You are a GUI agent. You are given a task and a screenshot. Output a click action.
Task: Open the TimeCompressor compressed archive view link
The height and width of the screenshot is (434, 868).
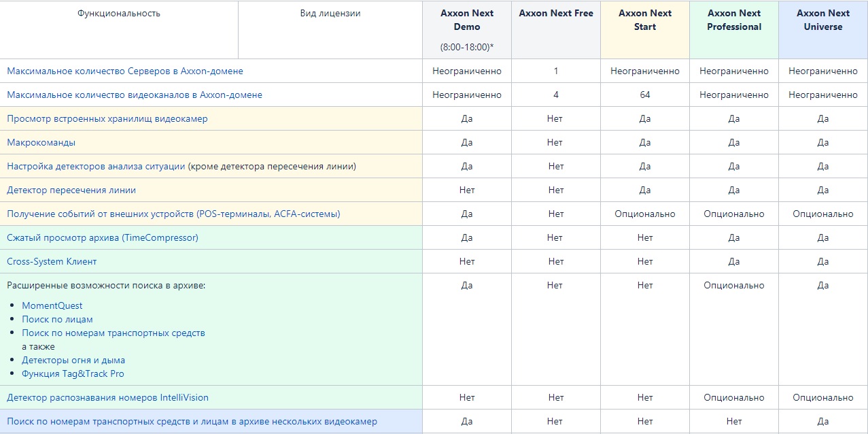(x=103, y=238)
